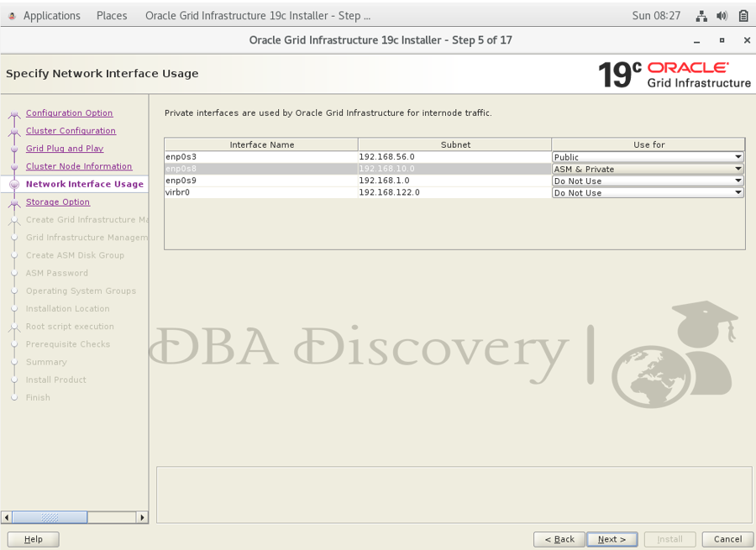Click the Installation Location step
Screen dimensions: 756x550
(67, 309)
